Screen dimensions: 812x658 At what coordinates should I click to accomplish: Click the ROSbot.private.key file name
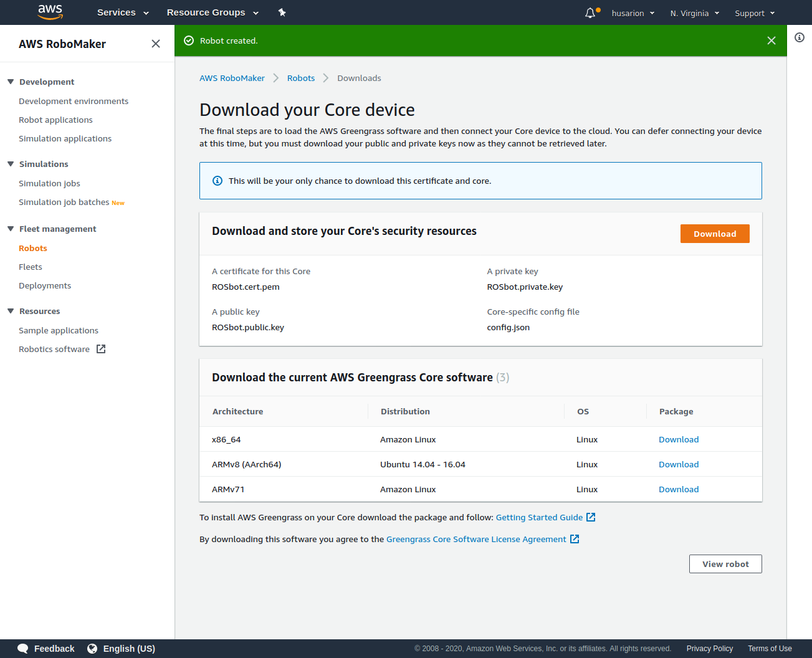(525, 287)
